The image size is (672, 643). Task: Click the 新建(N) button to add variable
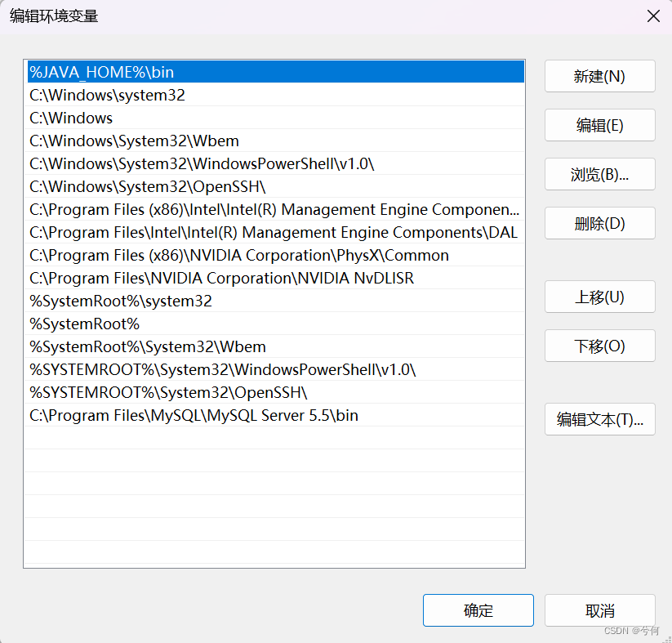pos(599,76)
